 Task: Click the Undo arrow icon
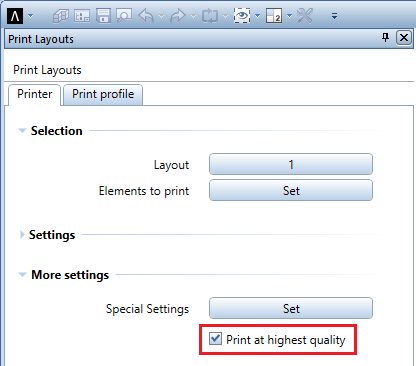(146, 16)
